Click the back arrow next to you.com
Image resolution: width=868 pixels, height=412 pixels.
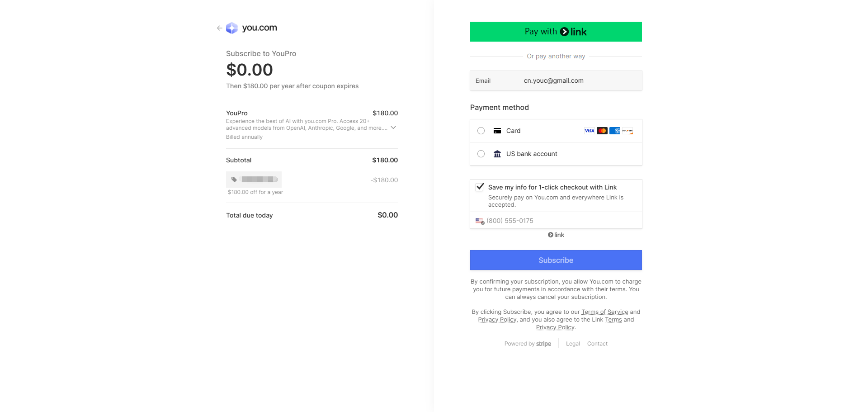[219, 28]
